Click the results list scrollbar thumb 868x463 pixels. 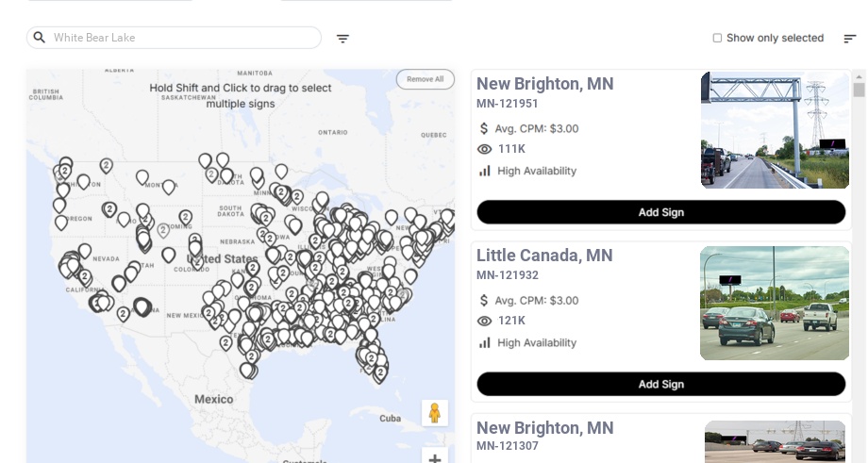coord(859,90)
